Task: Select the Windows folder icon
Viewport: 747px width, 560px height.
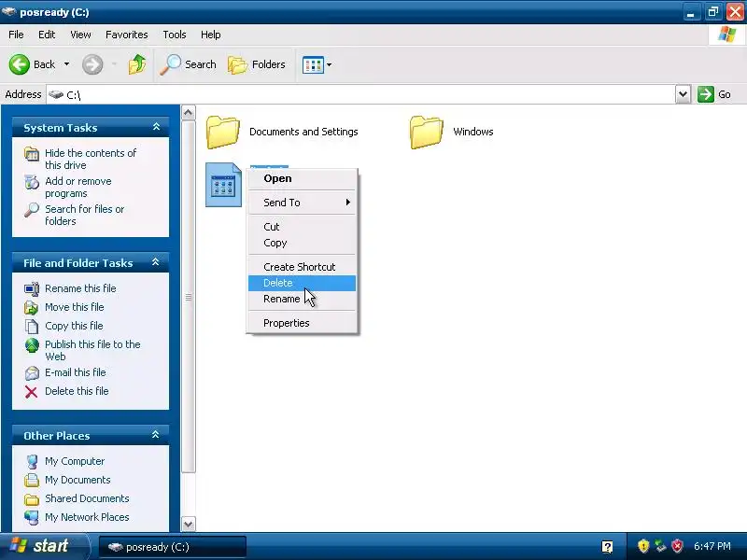Action: (426, 132)
